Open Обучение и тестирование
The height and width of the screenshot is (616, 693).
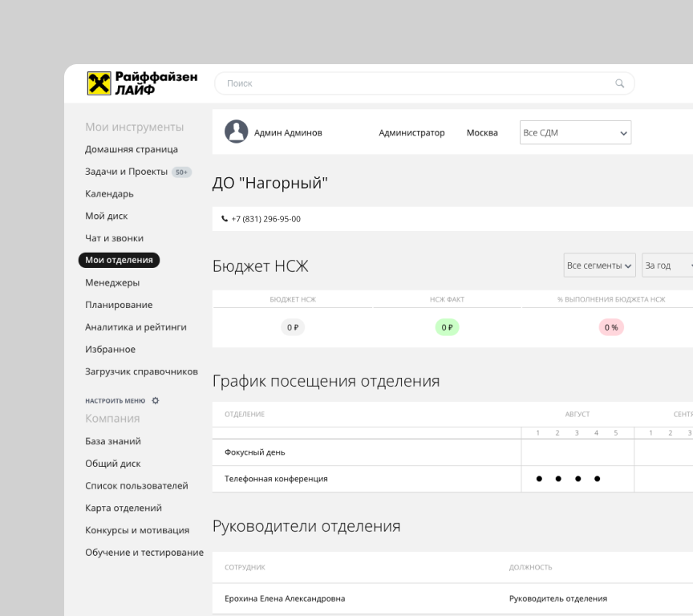tap(144, 552)
